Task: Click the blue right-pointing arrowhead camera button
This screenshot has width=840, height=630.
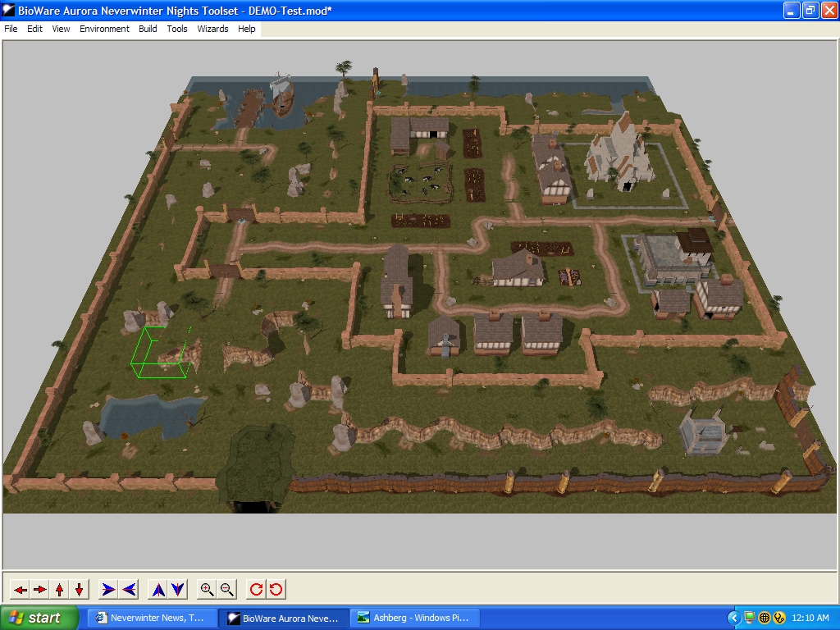Action: click(108, 589)
